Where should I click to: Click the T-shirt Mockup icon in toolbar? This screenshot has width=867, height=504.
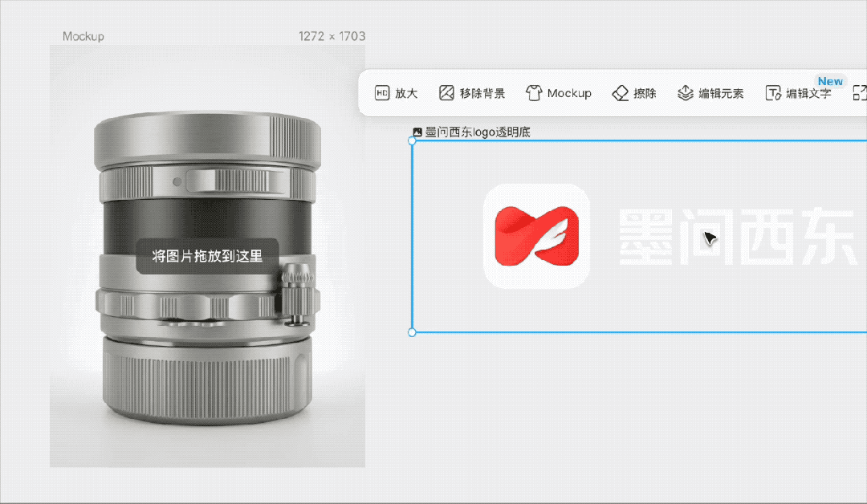click(x=534, y=93)
